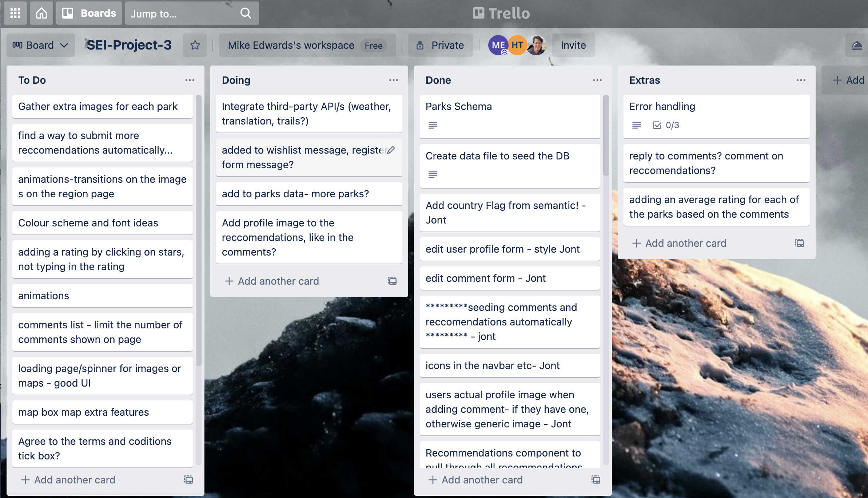Invite members to the board
868x498 pixels.
click(573, 45)
